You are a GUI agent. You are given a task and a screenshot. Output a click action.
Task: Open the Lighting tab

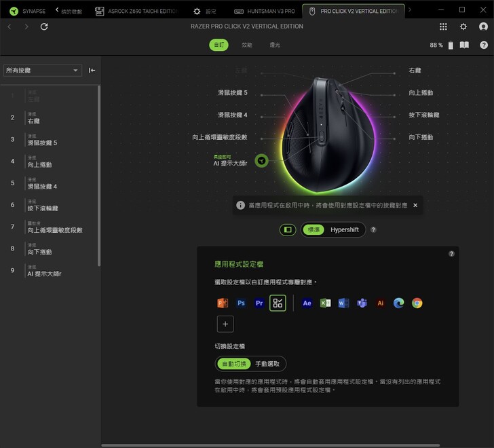tap(275, 45)
